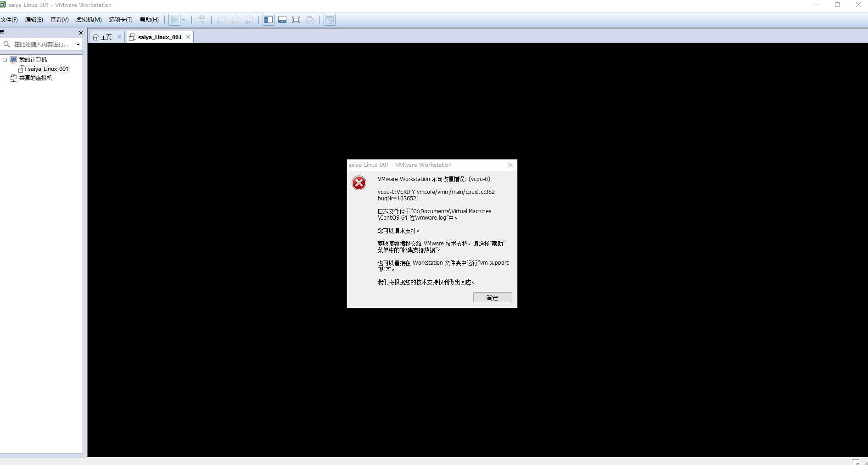Select saiya_Linux_001 in the library tree
The width and height of the screenshot is (868, 465).
click(x=48, y=69)
